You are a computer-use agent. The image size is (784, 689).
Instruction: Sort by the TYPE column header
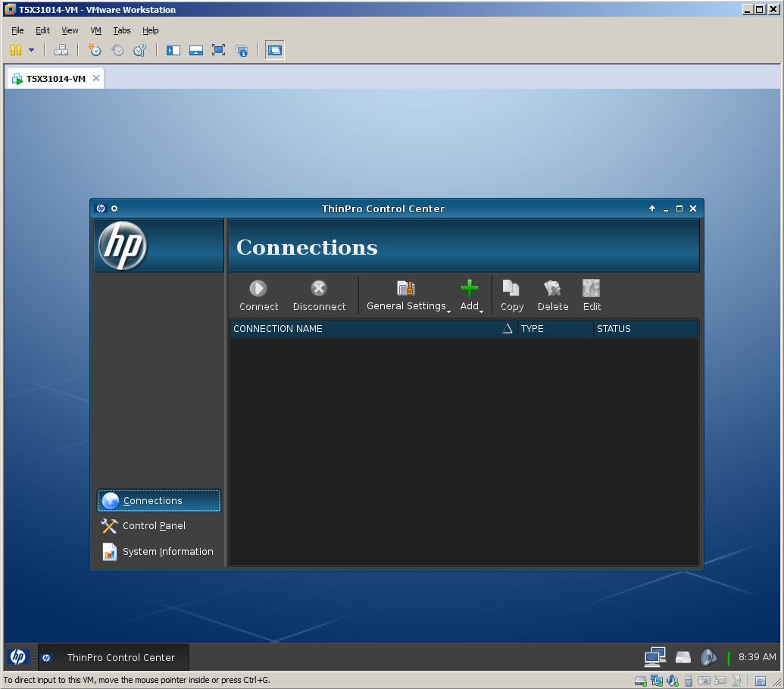(555, 329)
